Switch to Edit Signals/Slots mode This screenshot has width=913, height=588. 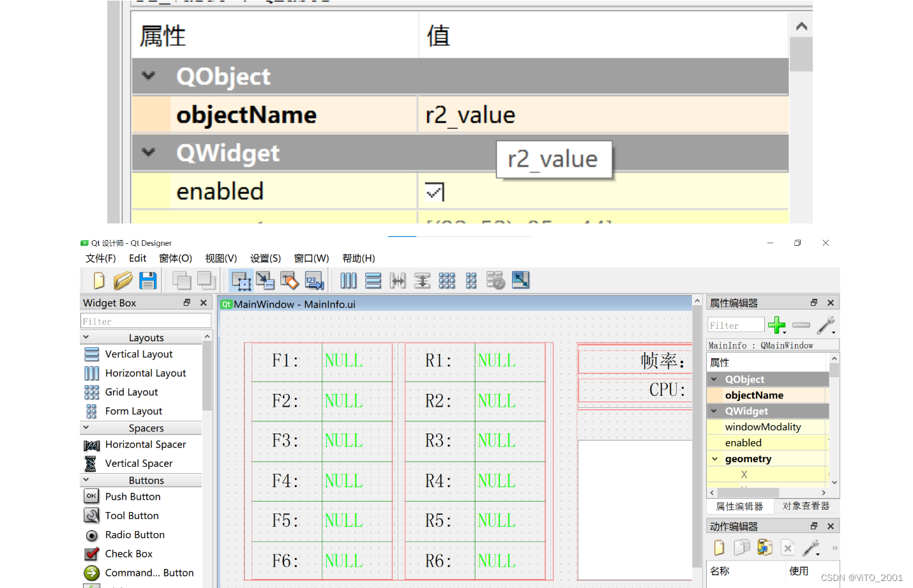[x=265, y=280]
